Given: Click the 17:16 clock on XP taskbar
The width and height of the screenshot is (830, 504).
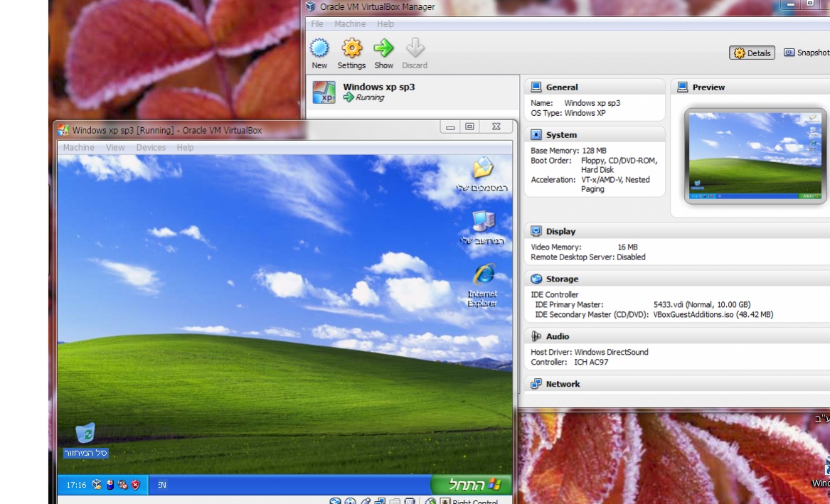Looking at the screenshot, I should (x=76, y=484).
